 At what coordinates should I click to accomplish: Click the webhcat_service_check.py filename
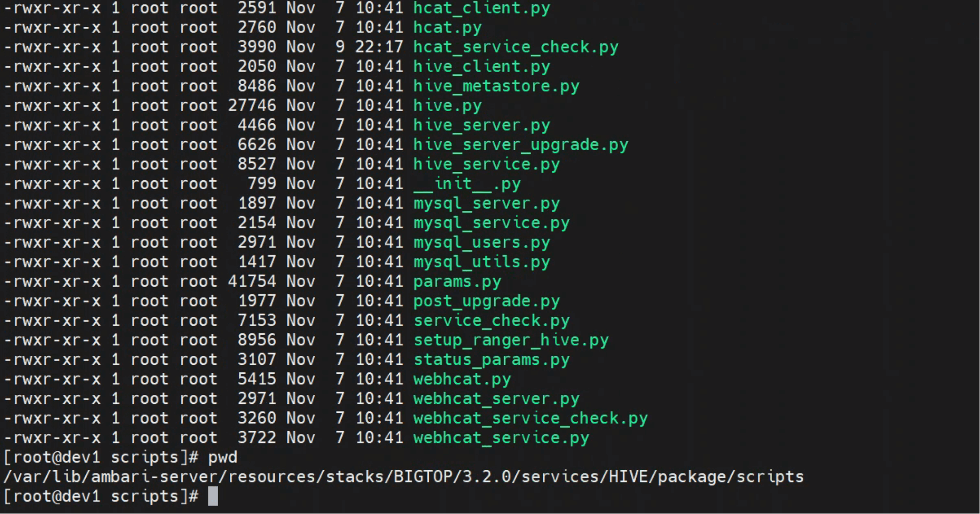[531, 418]
